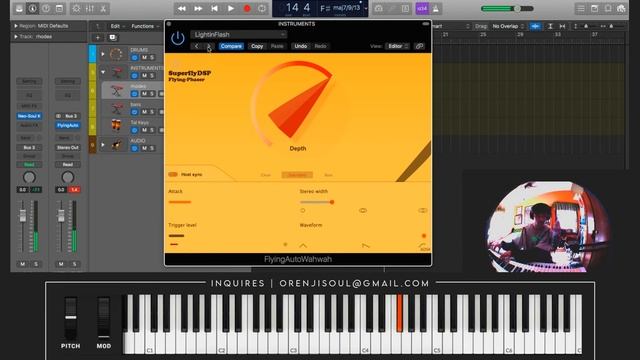The width and height of the screenshot is (640, 360).
Task: Start playback with Play button
Action: (231, 9)
